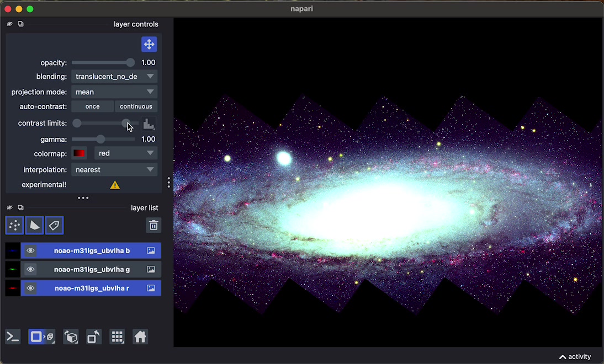
Task: Open the colormap dropdown showing red
Action: pos(126,153)
